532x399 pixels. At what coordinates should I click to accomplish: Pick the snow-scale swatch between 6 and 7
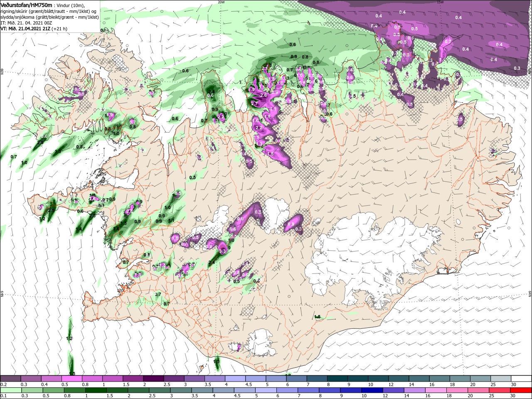point(296,379)
